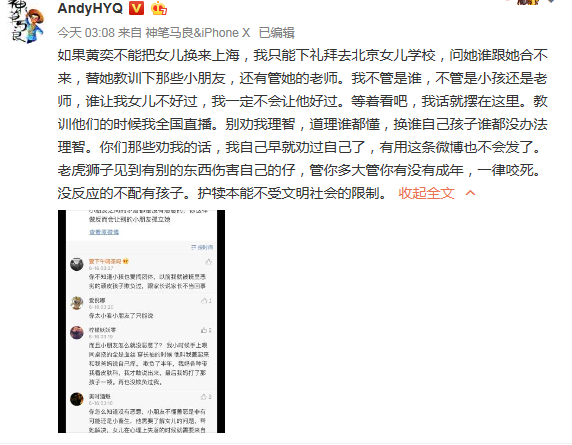Image resolution: width=572 pixels, height=445 pixels.
Task: Click the up chevron beside 收起全文
Action: click(471, 193)
